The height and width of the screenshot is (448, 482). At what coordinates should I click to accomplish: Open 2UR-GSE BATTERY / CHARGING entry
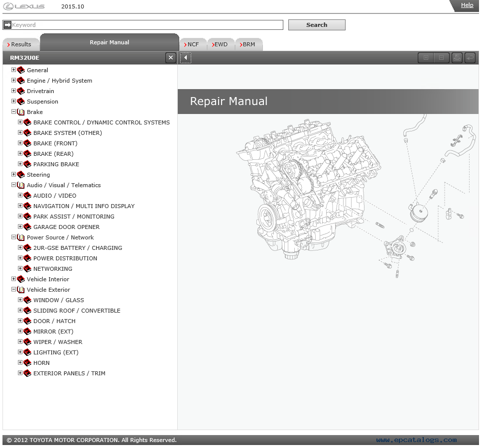click(x=78, y=248)
